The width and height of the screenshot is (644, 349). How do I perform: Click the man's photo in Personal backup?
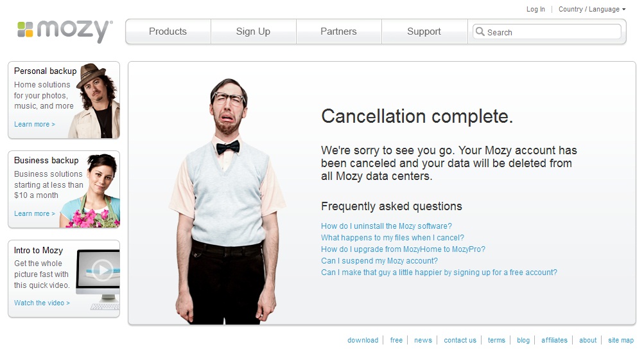tap(95, 101)
